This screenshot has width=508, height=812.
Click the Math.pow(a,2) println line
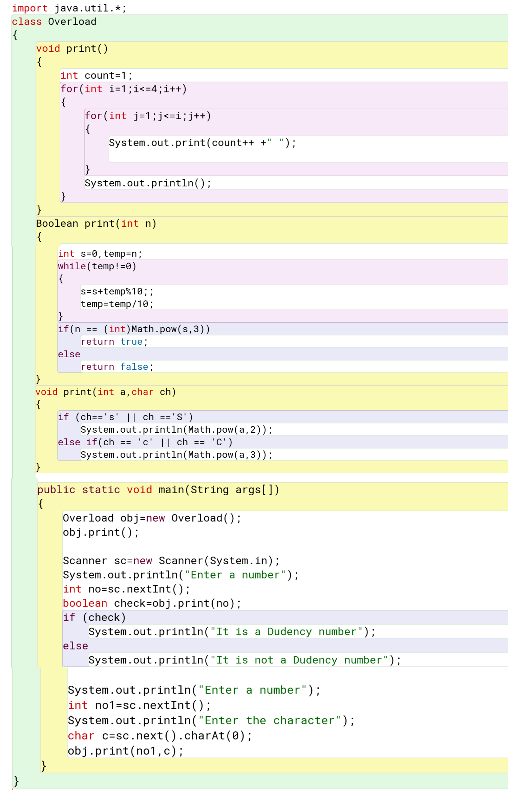pyautogui.click(x=176, y=429)
